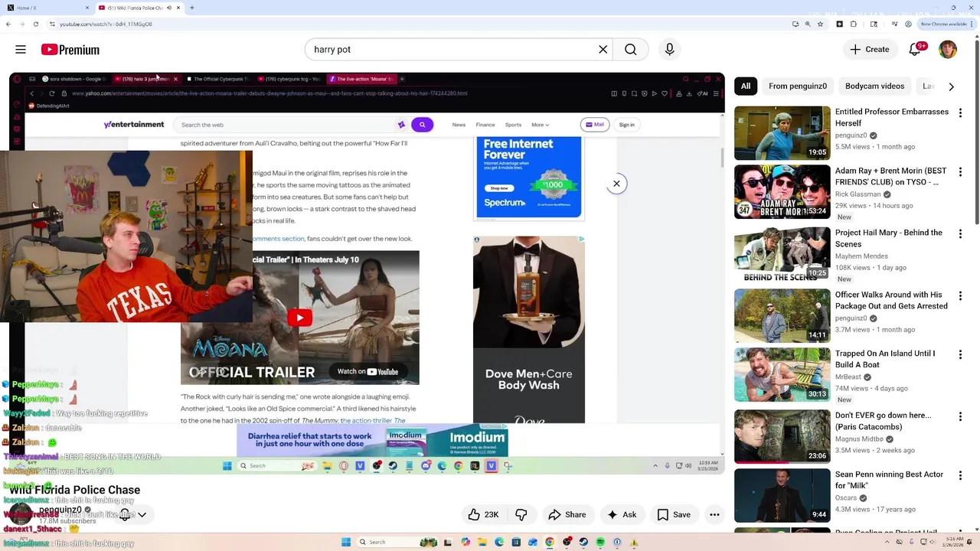Open options for Sean Penn video

(x=960, y=476)
